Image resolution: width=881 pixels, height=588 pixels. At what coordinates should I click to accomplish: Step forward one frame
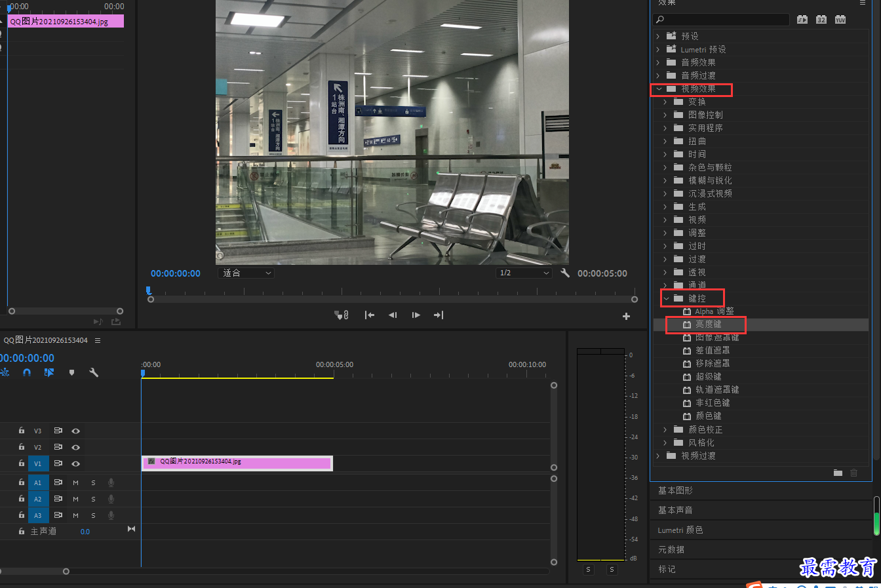pyautogui.click(x=416, y=315)
